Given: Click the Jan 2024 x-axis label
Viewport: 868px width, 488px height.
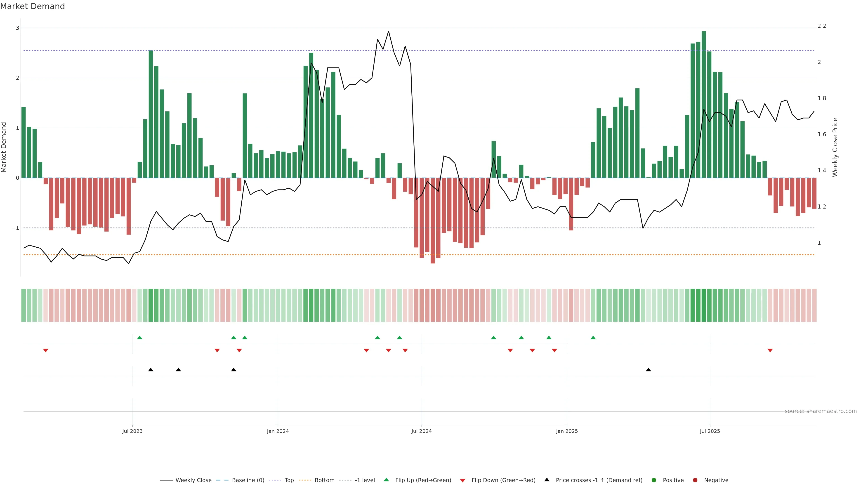Looking at the screenshot, I should pyautogui.click(x=278, y=431).
